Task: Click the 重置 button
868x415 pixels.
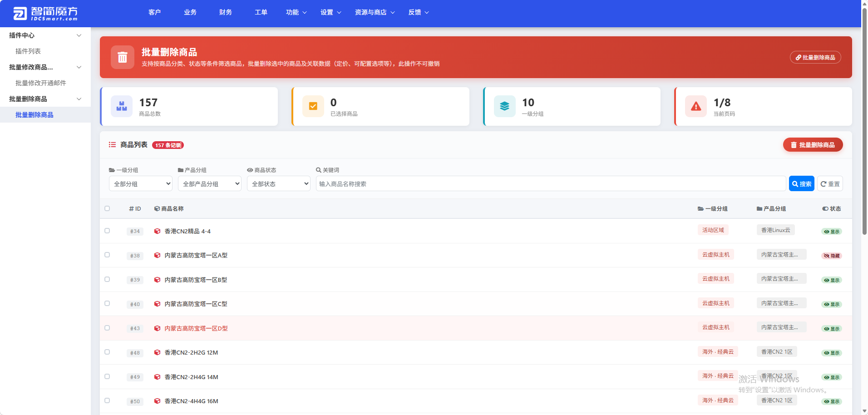Action: click(x=830, y=184)
